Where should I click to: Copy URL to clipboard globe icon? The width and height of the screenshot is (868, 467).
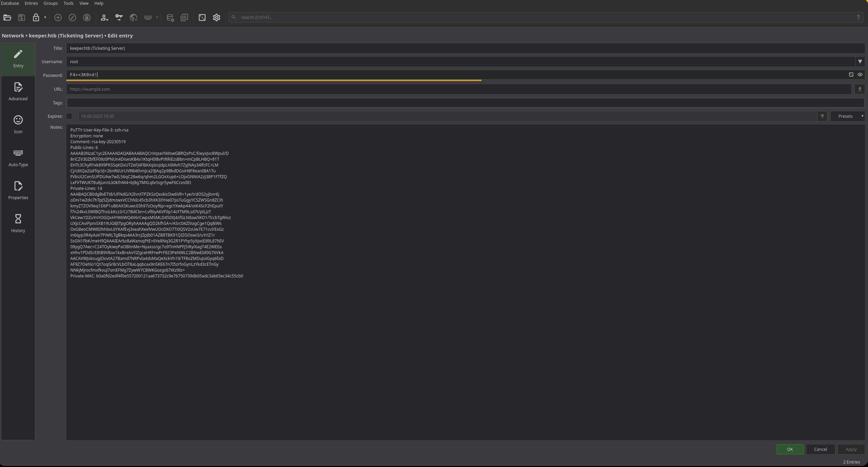pos(134,18)
